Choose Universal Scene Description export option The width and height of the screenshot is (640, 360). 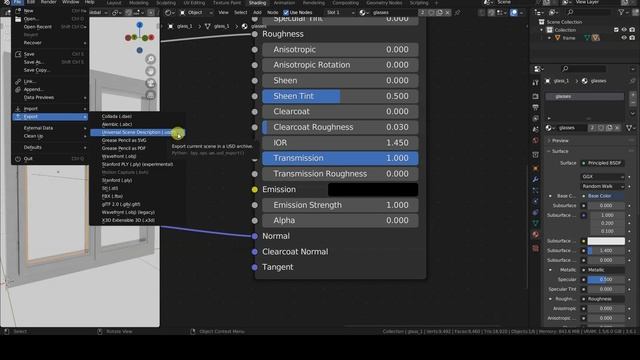[x=137, y=133]
